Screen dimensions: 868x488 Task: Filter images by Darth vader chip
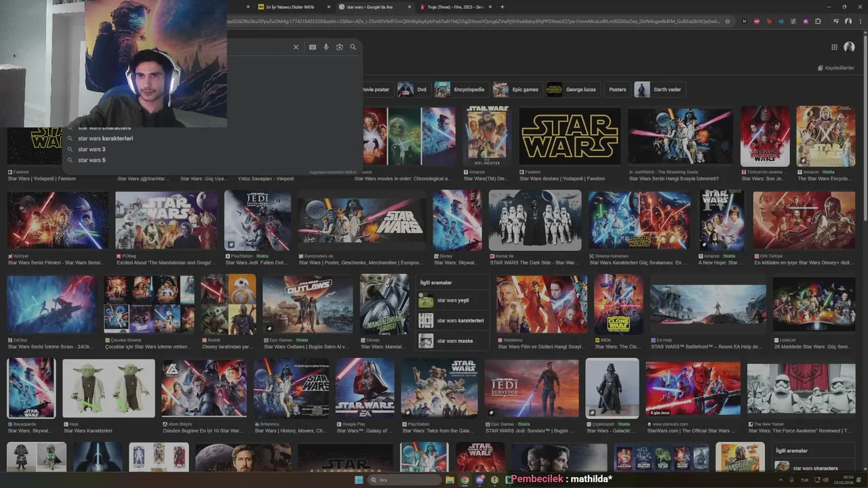click(659, 89)
